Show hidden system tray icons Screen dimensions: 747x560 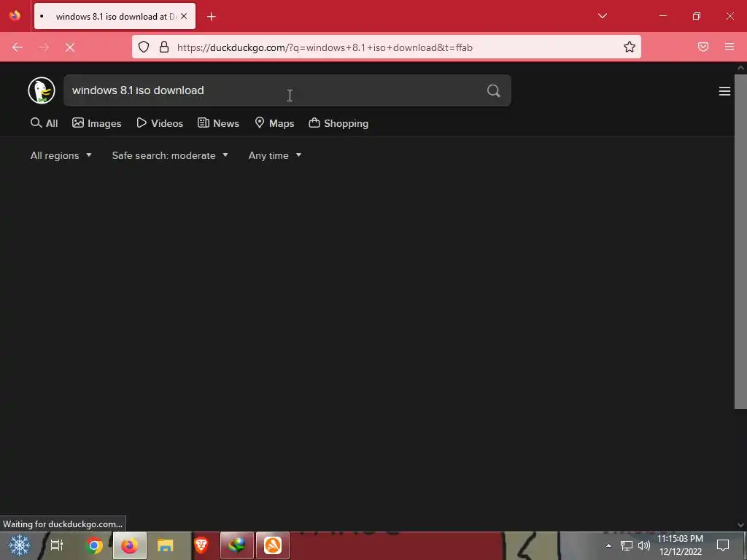click(608, 545)
